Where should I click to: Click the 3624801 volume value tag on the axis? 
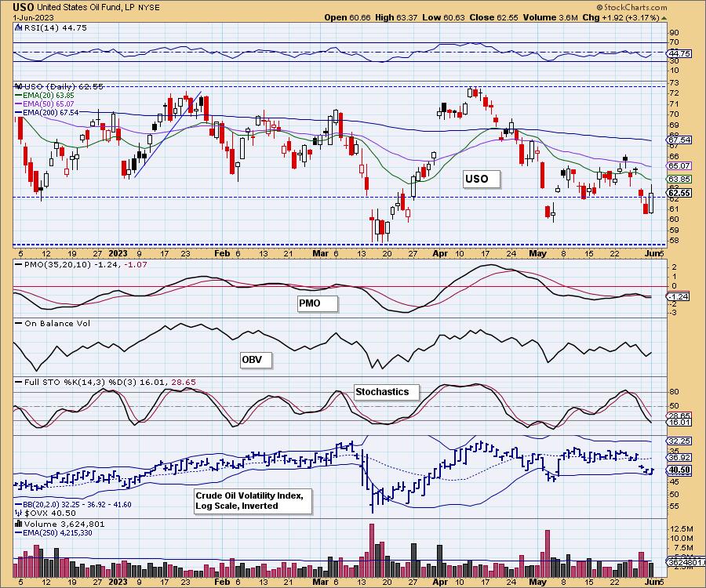point(686,562)
